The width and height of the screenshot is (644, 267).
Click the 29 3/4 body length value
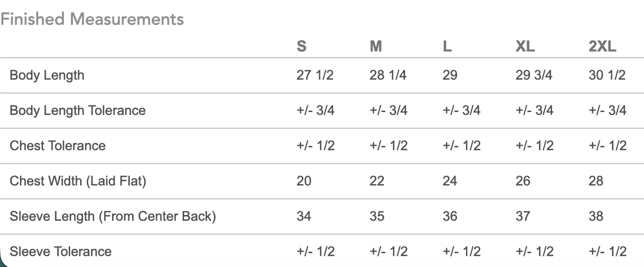(535, 75)
